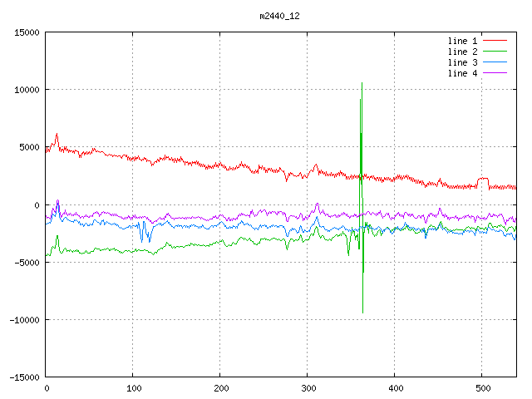Viewport: 532px width, 399px height.
Task: Click the red line 1 legend sample
Action: coord(495,41)
